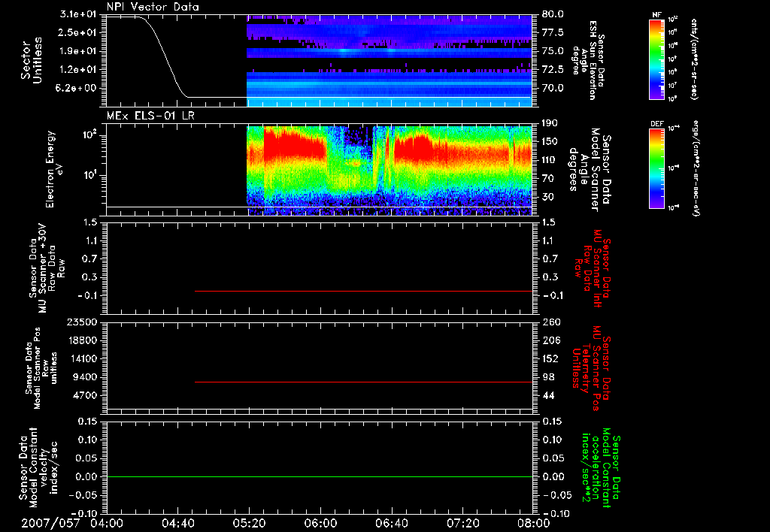Select the 'MEx ELS-01 LR' panel title
Viewport: 770px width, 532px height.
[x=149, y=116]
